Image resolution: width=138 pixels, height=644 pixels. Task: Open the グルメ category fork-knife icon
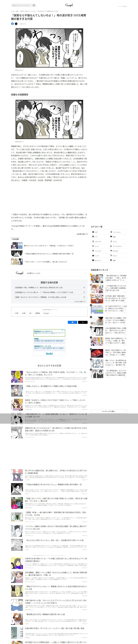(111, 255)
